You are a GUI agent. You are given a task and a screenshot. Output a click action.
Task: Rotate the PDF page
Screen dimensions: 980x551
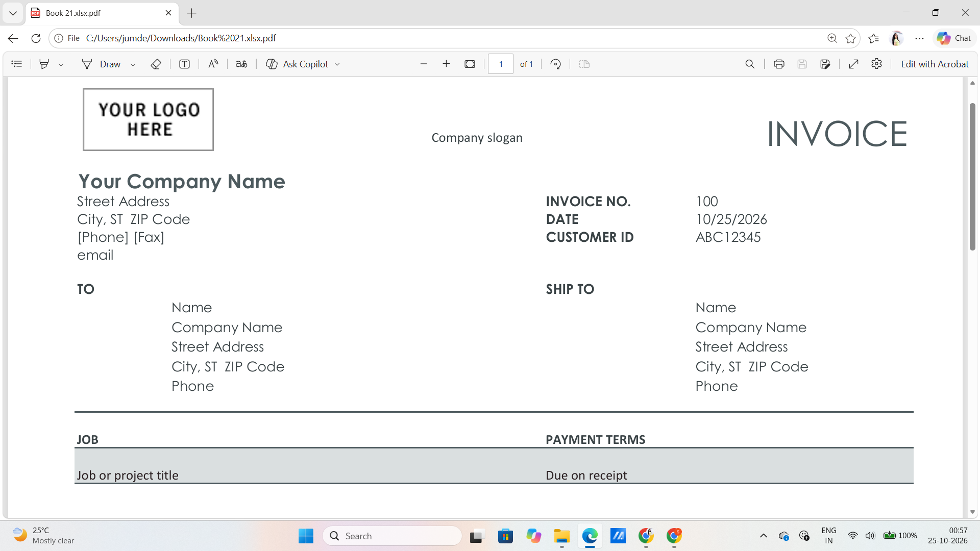(556, 64)
